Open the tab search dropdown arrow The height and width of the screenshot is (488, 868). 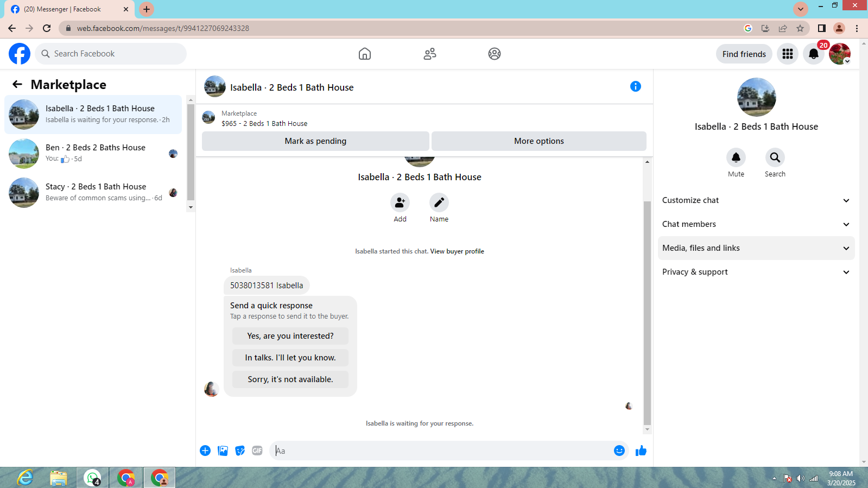tap(801, 9)
